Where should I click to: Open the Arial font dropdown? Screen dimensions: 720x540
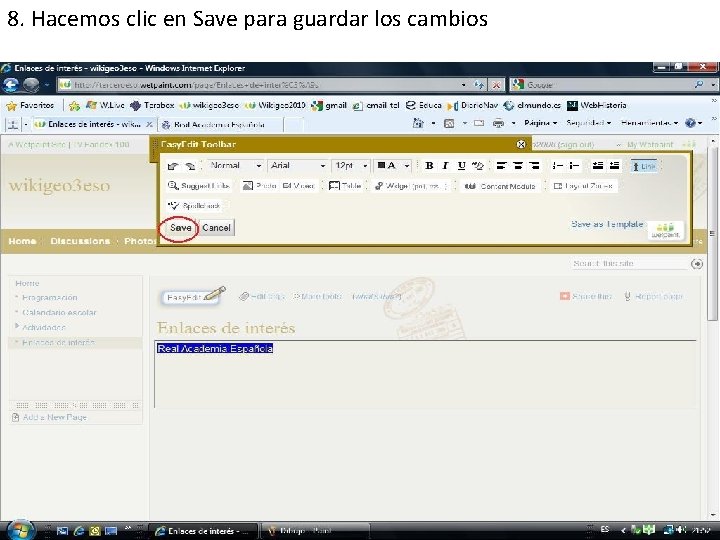(x=298, y=165)
